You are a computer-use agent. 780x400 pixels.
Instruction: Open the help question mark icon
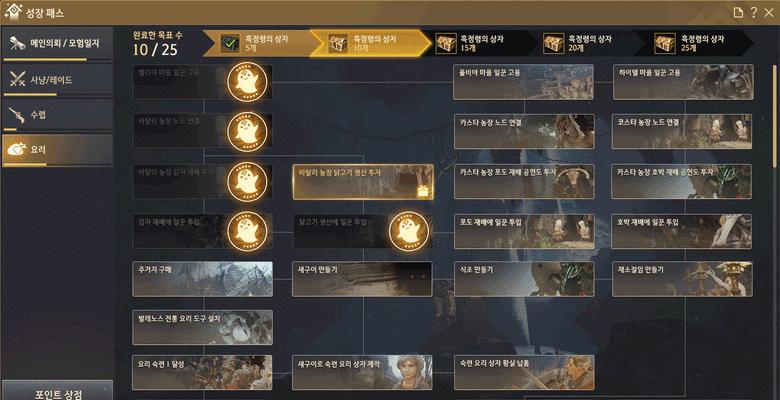[754, 12]
